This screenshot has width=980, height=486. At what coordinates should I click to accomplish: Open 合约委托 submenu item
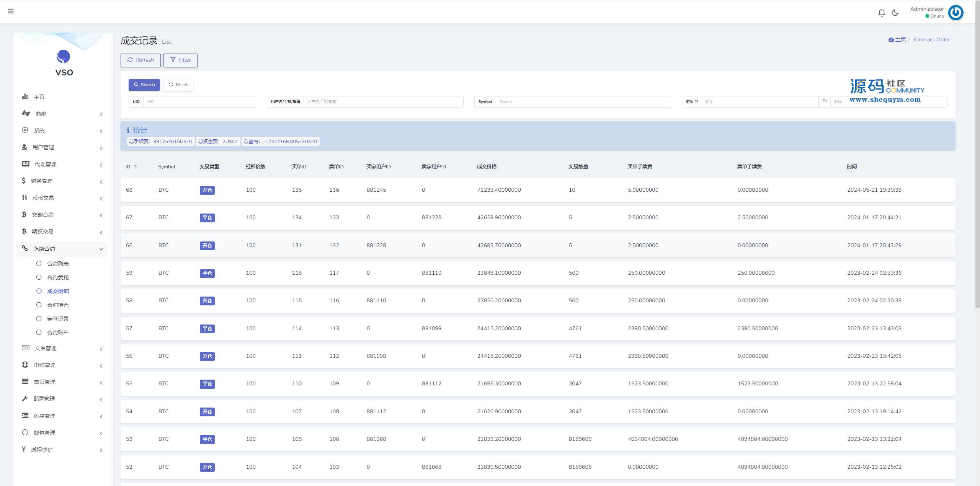pos(58,277)
